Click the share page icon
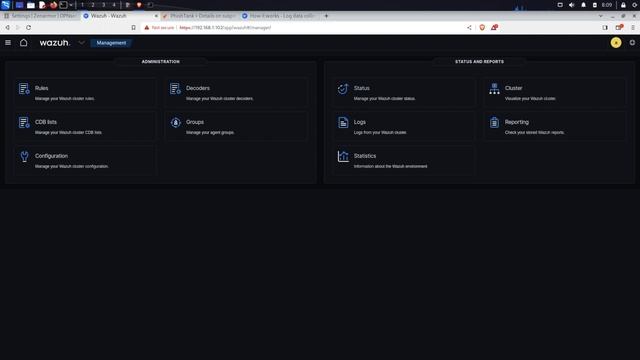The height and width of the screenshot is (360, 640). point(469,28)
